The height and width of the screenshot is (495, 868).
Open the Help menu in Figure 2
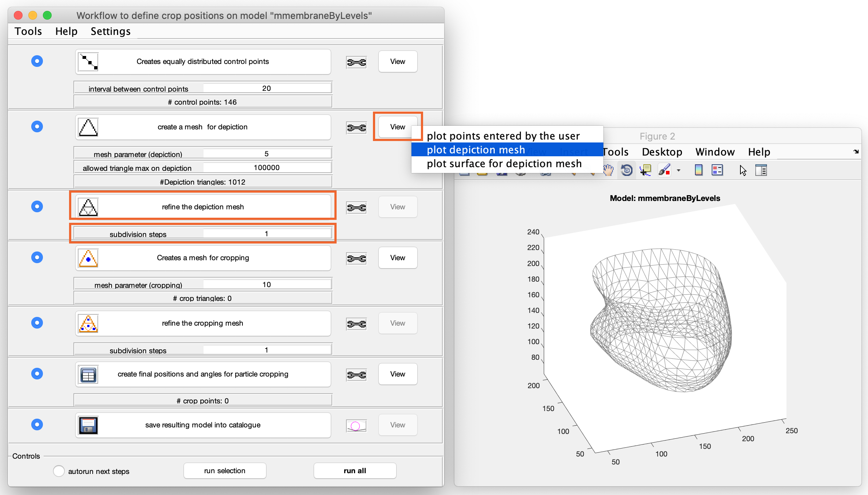coord(759,152)
